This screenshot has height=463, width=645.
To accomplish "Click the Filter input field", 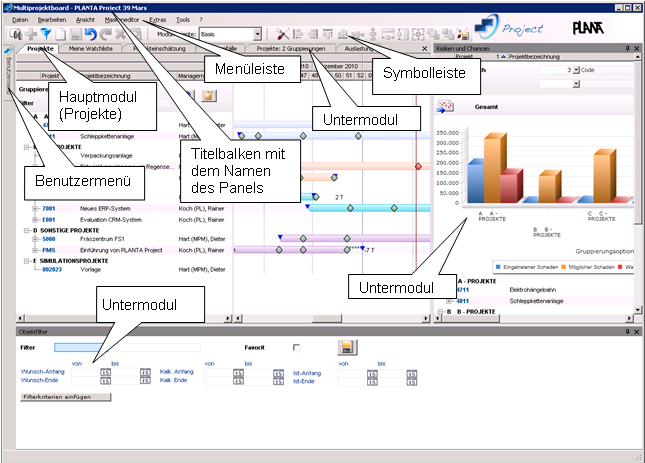I will 127,347.
